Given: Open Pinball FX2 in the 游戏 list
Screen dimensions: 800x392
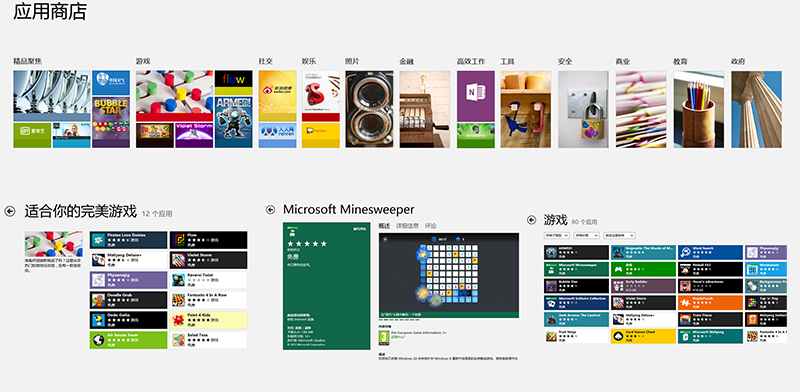Looking at the screenshot, I should pyautogui.click(x=710, y=269).
